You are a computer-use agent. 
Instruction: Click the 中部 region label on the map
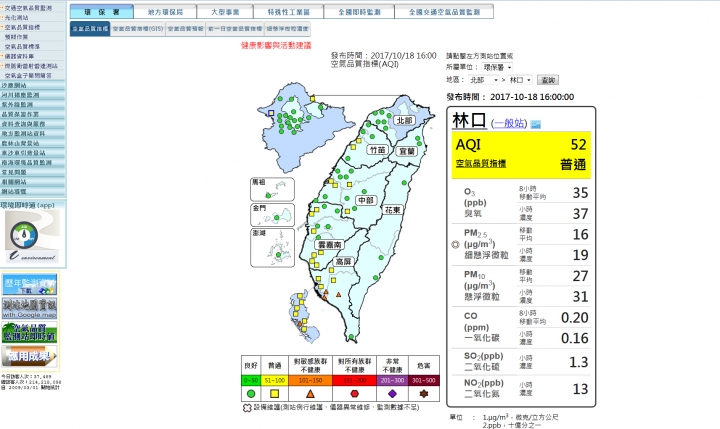[x=366, y=200]
